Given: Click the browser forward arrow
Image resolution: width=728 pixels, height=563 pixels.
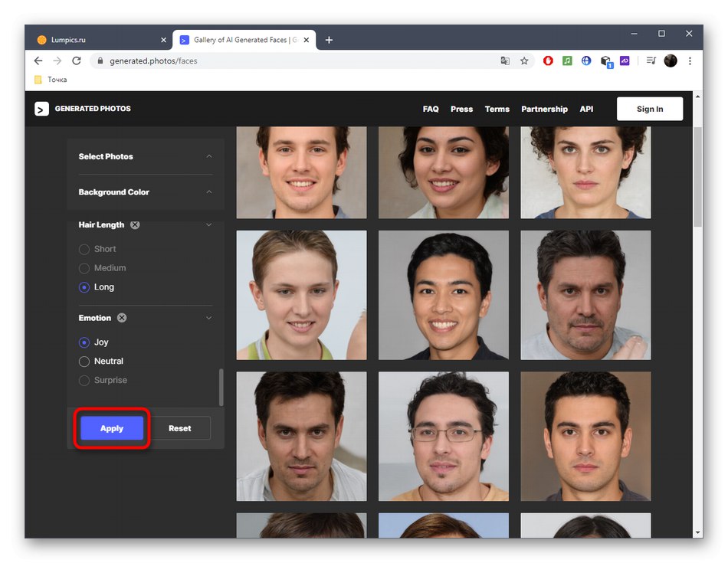Looking at the screenshot, I should 57,61.
